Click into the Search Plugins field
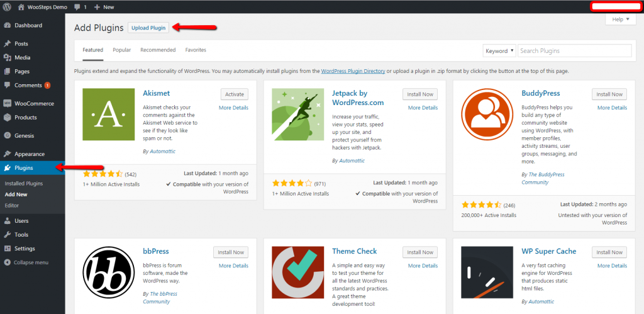This screenshot has height=314, width=644. coord(575,51)
